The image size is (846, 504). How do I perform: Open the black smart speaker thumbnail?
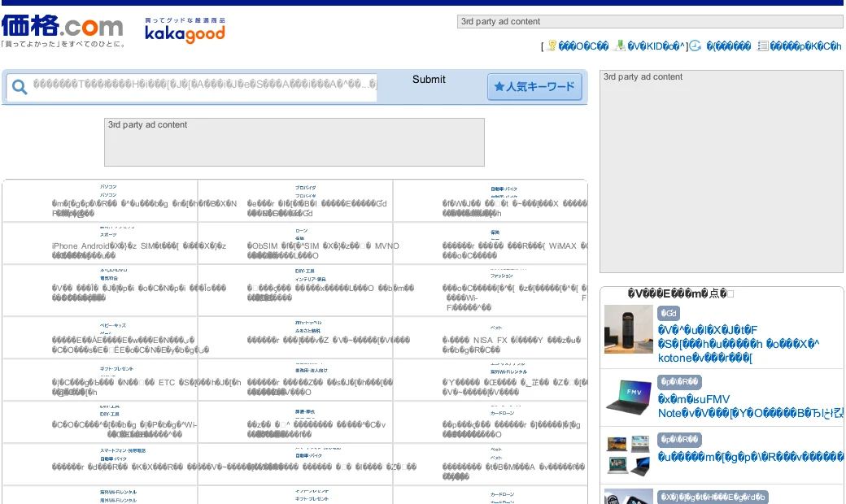(x=629, y=328)
